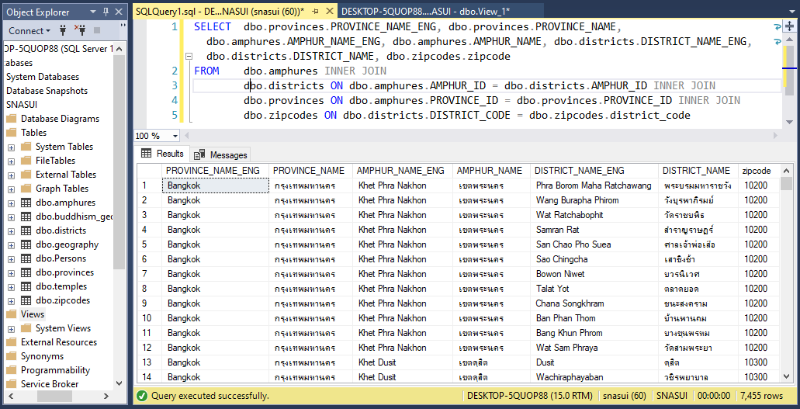Click the dbo.provinces table icon
This screenshot has width=800, height=409.
(x=26, y=272)
